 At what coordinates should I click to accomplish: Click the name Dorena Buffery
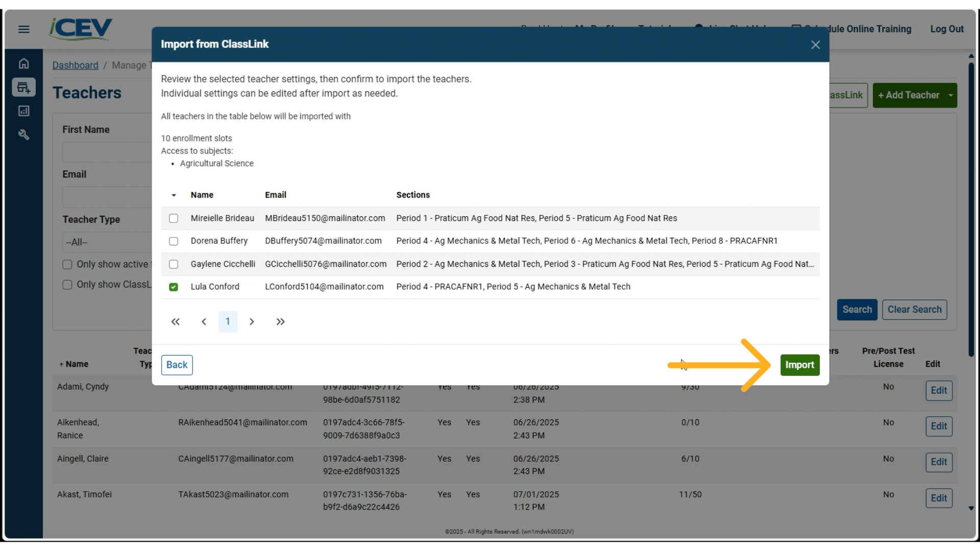point(219,241)
